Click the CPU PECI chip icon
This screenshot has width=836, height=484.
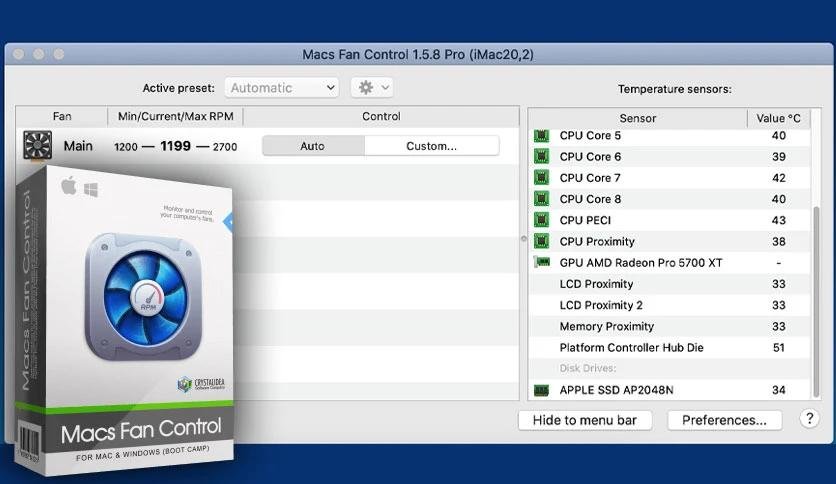click(541, 220)
